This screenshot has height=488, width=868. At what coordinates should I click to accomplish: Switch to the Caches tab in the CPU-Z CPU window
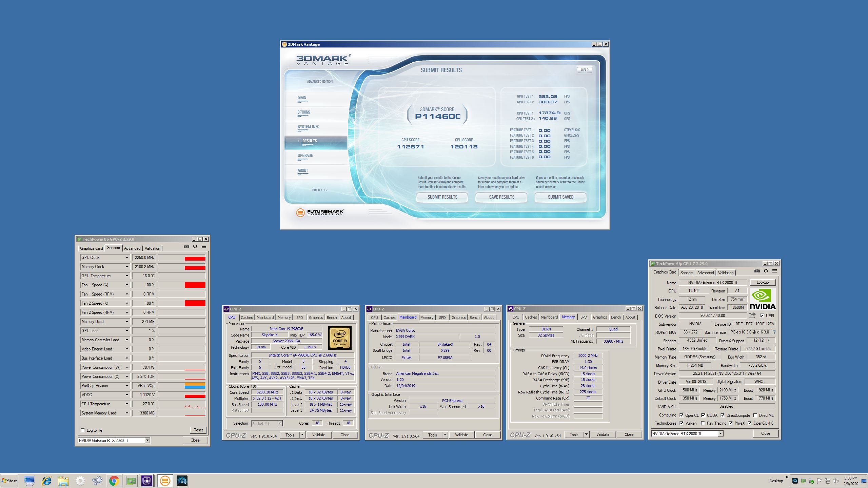click(x=246, y=318)
